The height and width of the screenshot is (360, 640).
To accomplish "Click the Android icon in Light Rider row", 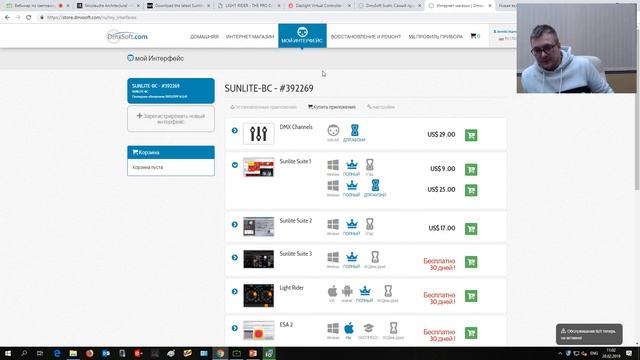I will coord(347,291).
